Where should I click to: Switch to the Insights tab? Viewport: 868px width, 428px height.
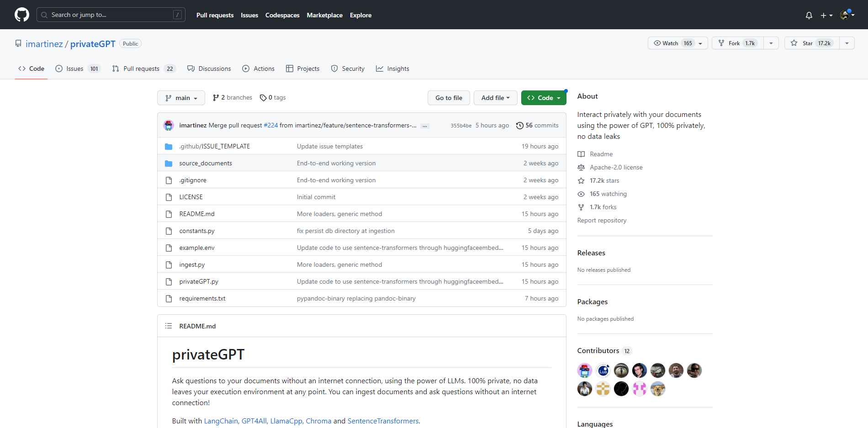coord(392,69)
